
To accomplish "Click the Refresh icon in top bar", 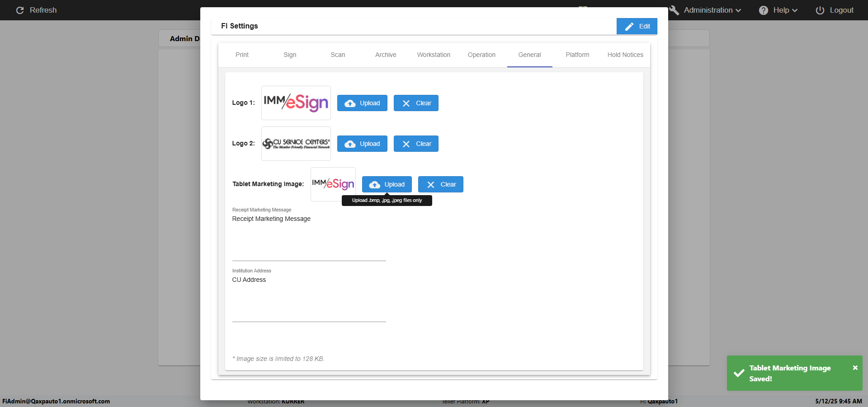I will pyautogui.click(x=20, y=10).
